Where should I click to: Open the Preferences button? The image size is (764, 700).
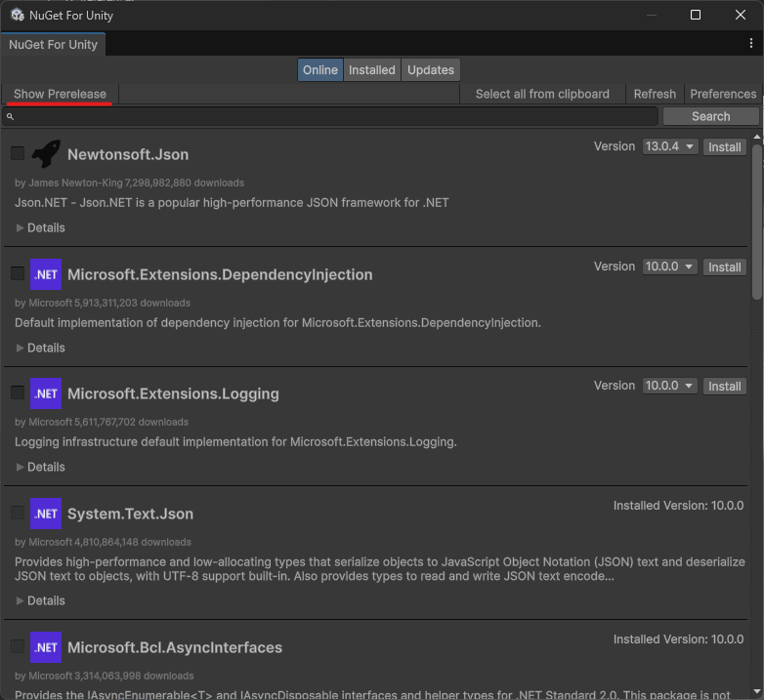click(x=723, y=94)
